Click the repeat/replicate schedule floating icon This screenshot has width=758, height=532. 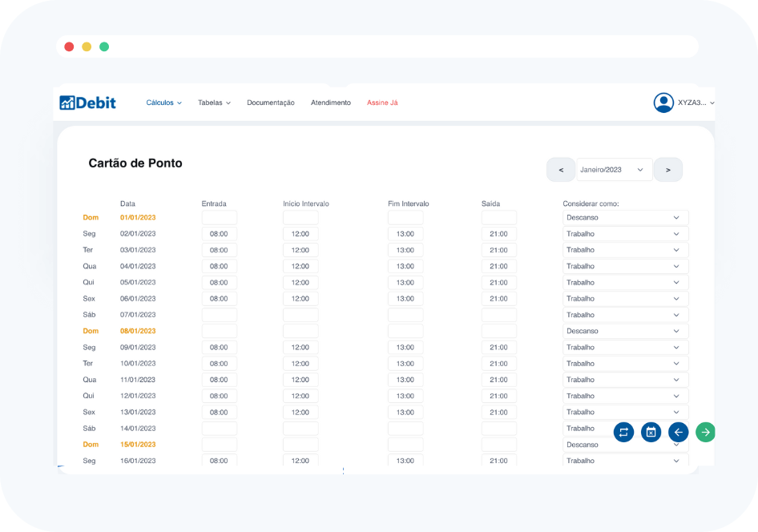tap(623, 433)
